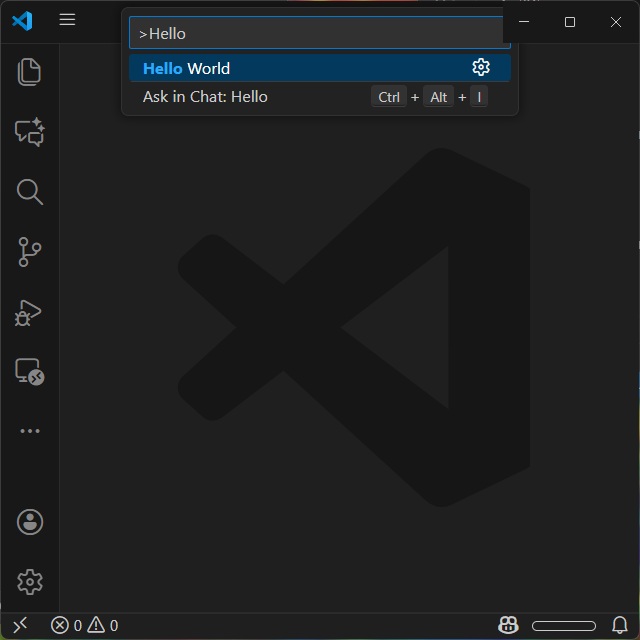
Task: Click the progress bar in the status bar
Action: pyautogui.click(x=563, y=626)
